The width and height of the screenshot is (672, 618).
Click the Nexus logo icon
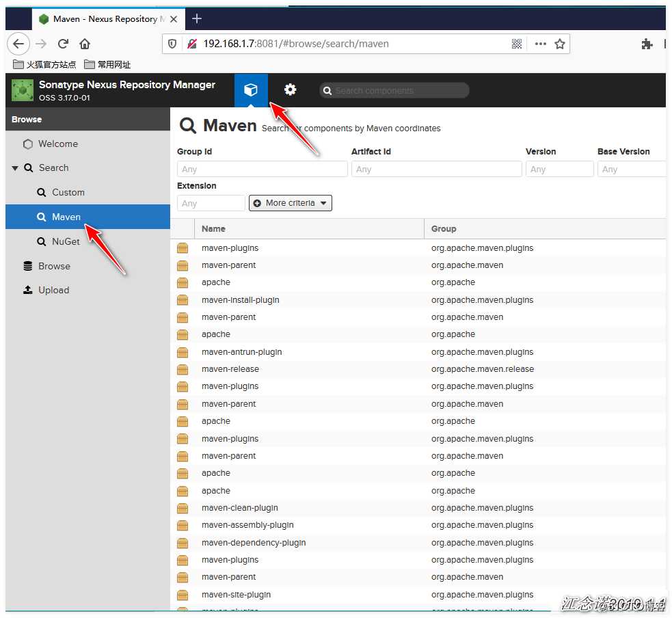point(23,90)
